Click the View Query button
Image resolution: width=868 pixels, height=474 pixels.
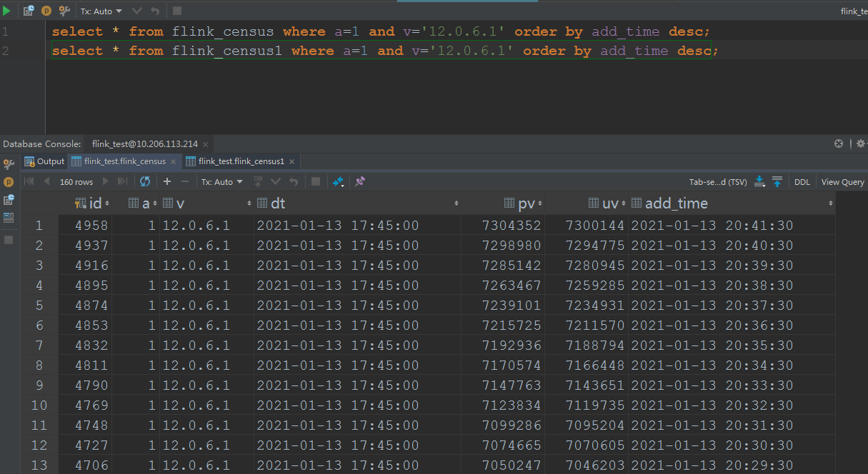click(842, 182)
